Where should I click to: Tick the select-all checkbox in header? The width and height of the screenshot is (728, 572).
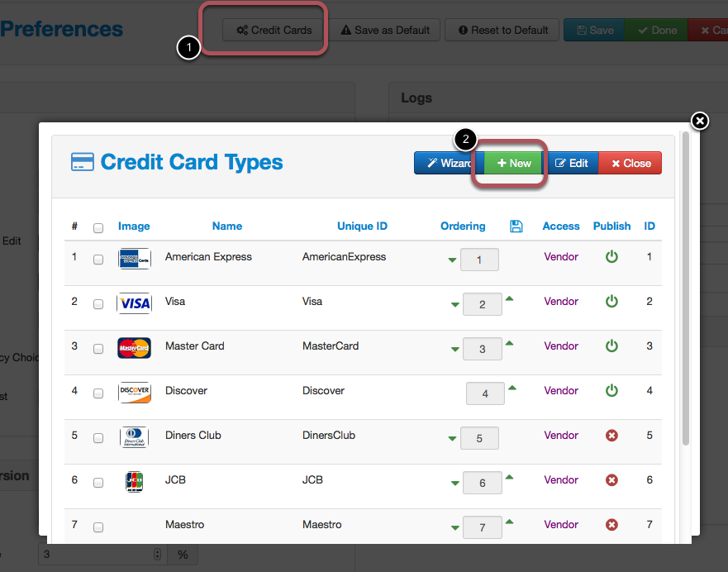[x=98, y=228]
